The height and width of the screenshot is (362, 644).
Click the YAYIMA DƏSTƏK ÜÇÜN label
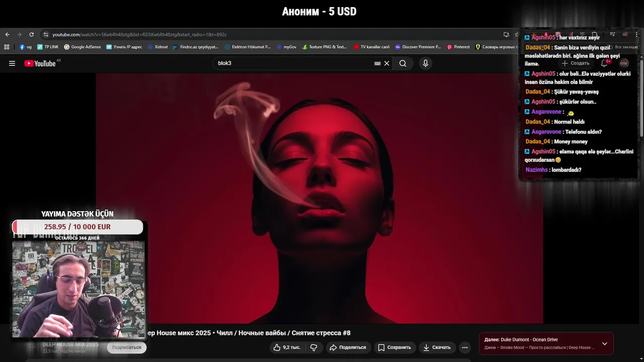tap(77, 214)
